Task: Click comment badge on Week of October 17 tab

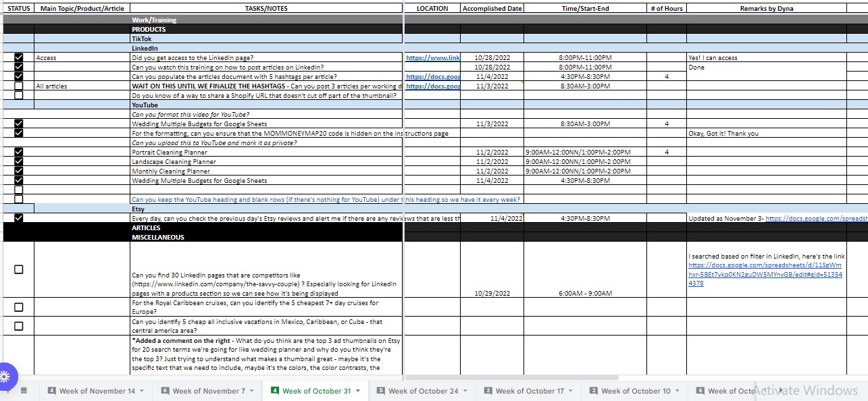Action: [x=488, y=390]
